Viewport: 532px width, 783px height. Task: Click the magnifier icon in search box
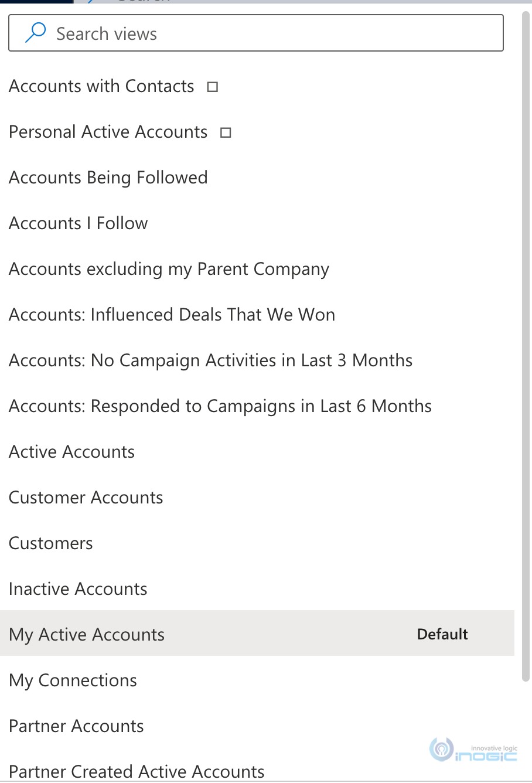pos(36,33)
